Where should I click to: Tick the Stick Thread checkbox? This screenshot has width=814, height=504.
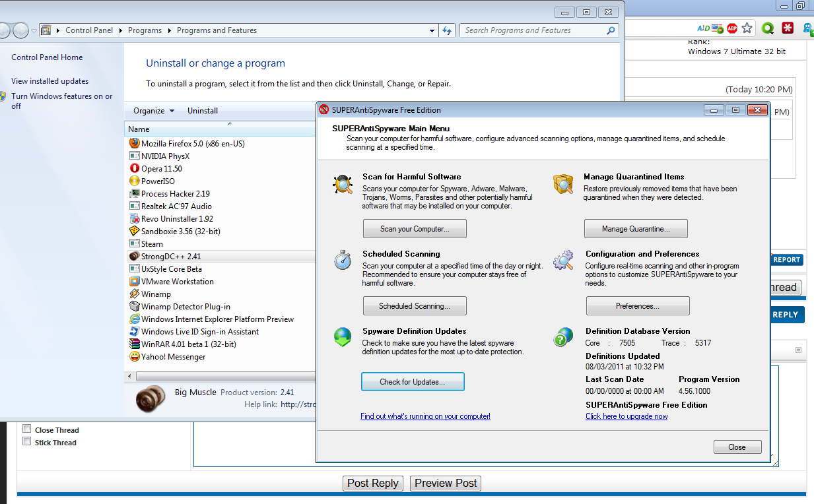pos(27,441)
